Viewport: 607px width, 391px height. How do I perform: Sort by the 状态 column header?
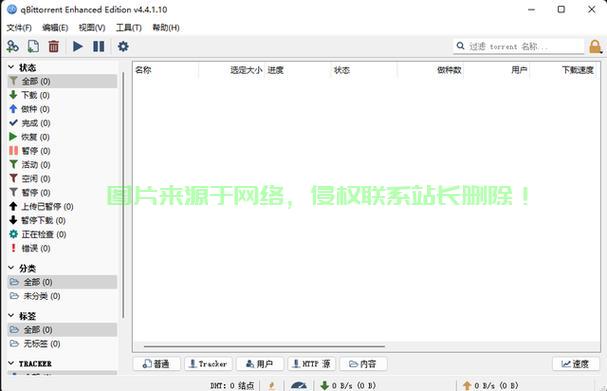tap(364, 70)
